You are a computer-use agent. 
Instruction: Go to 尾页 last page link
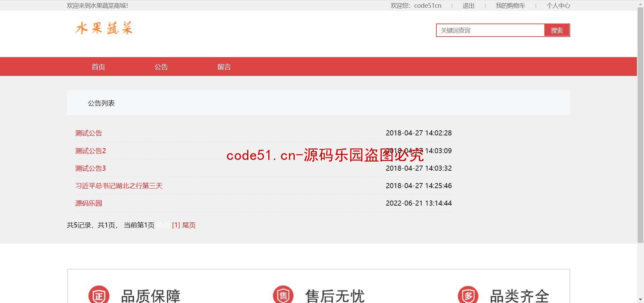(x=189, y=225)
